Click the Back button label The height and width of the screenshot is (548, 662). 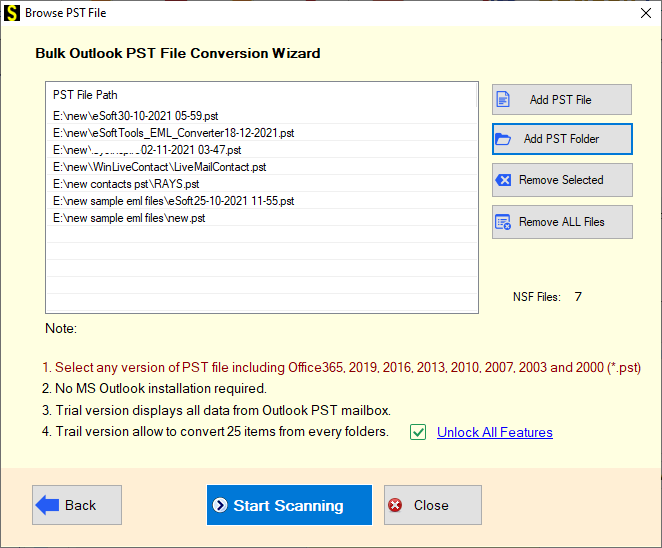tap(80, 505)
